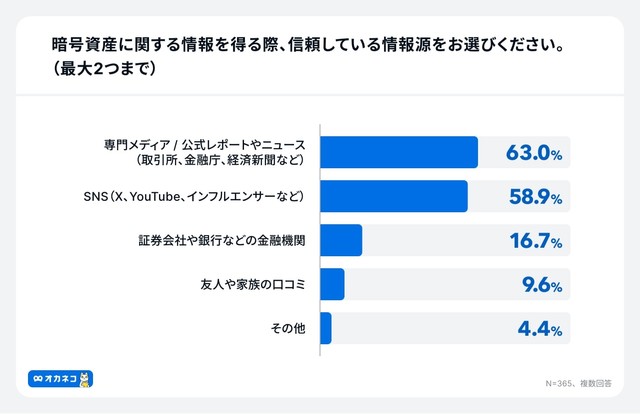The image size is (640, 414).
Task: Click the small blue bar for その他
Action: [x=326, y=328]
